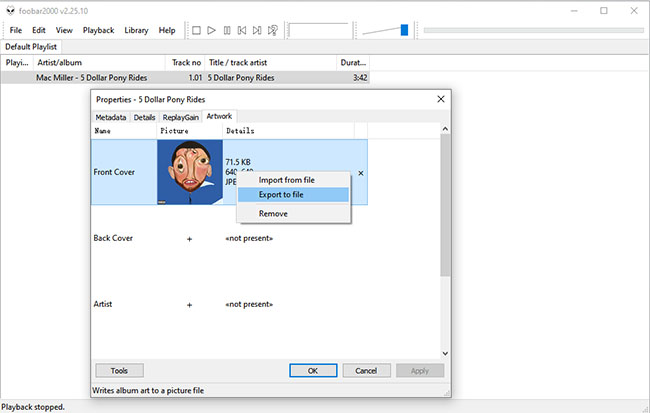This screenshot has height=413, width=650.
Task: Click the playback seek bar
Action: point(534,30)
